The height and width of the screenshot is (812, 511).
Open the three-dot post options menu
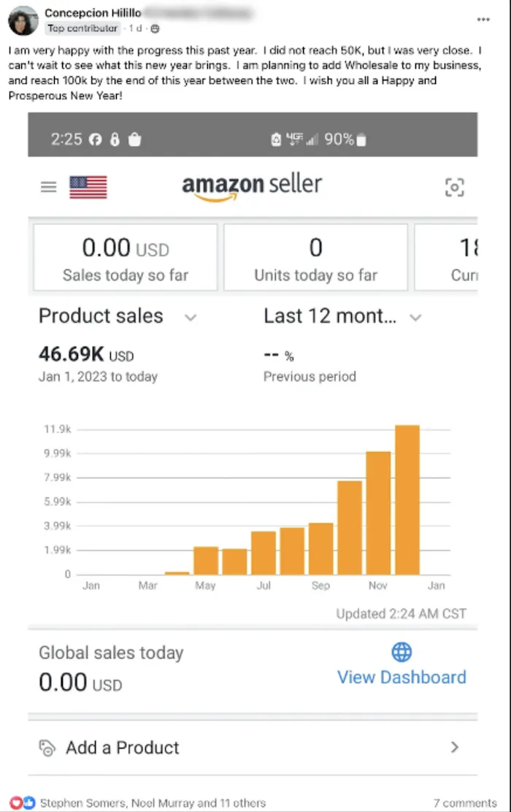483,19
